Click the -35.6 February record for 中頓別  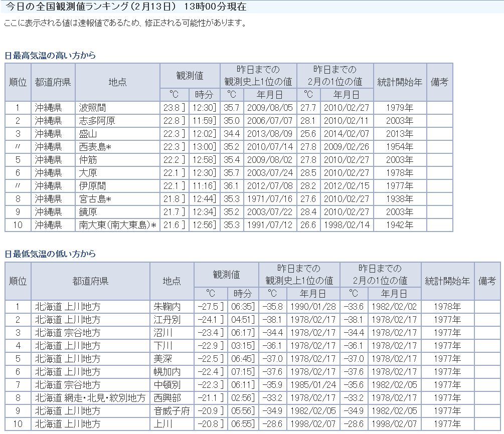click(354, 384)
